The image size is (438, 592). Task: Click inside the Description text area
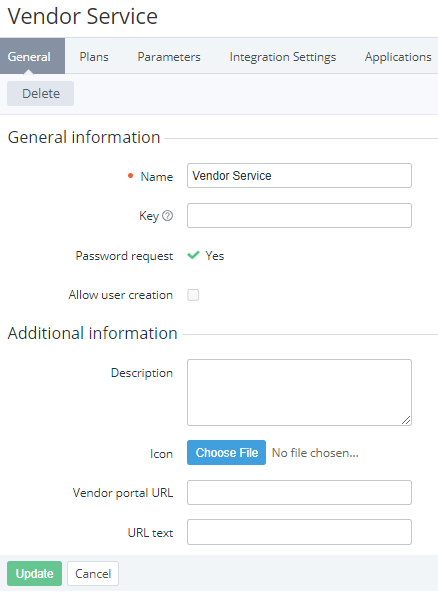(x=299, y=393)
